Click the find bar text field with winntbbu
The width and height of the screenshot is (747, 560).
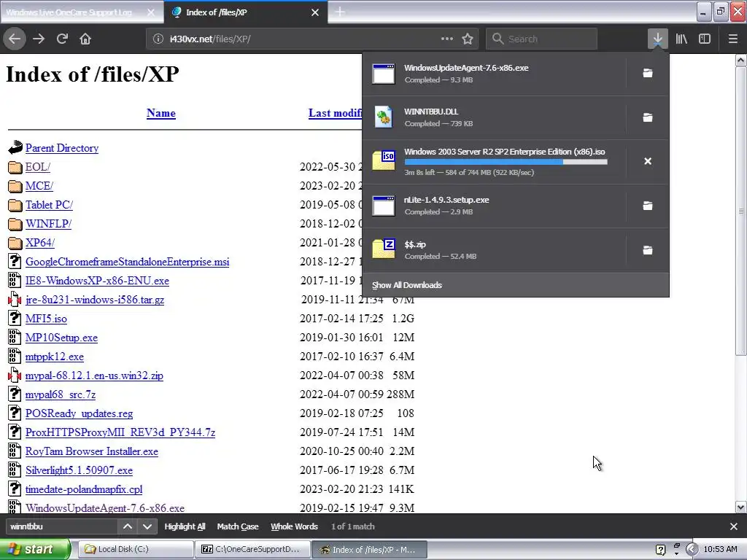[x=61, y=526]
